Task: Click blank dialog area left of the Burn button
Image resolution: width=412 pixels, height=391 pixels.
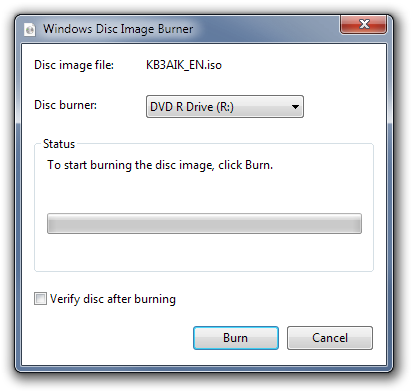Action: 112,338
